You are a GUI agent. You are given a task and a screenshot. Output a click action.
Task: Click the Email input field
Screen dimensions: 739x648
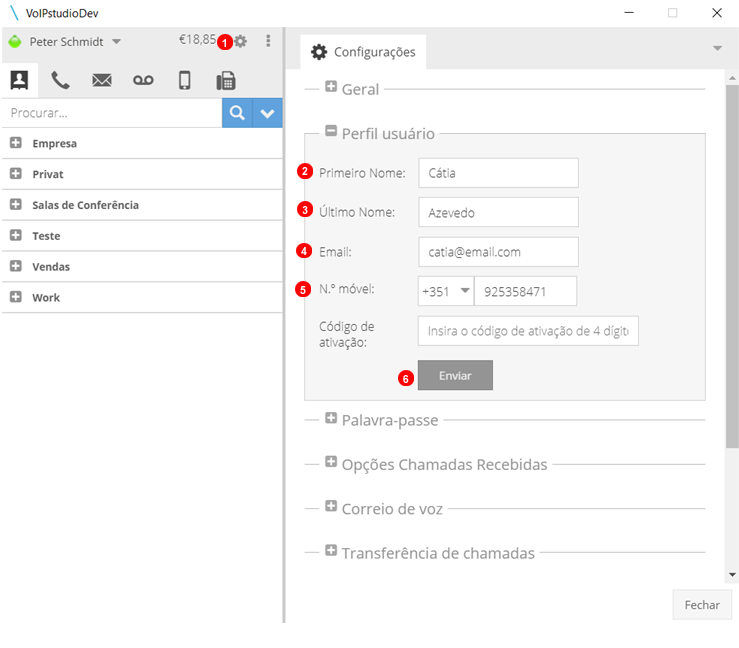coord(498,252)
